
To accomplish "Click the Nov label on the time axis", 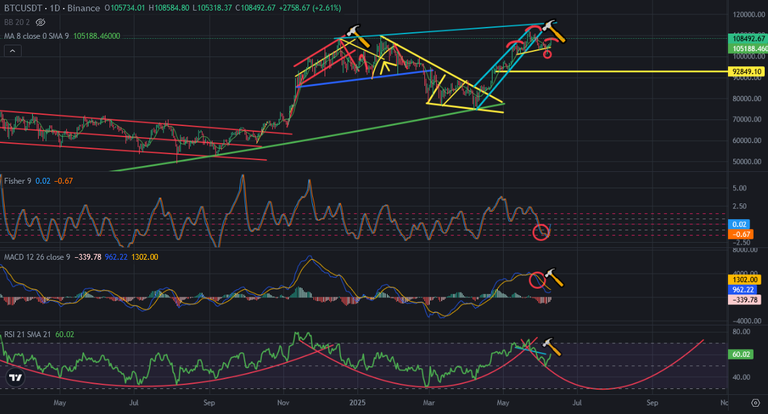I will coord(283,403).
